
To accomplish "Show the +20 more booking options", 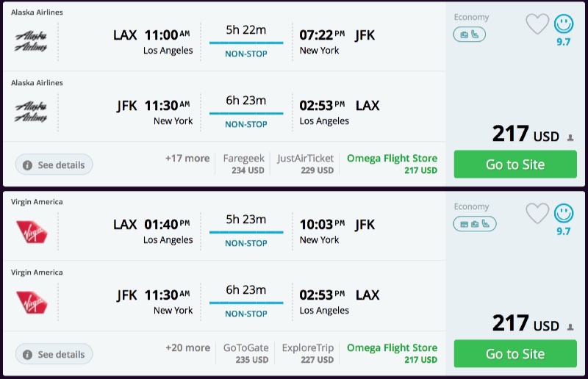I will [187, 348].
